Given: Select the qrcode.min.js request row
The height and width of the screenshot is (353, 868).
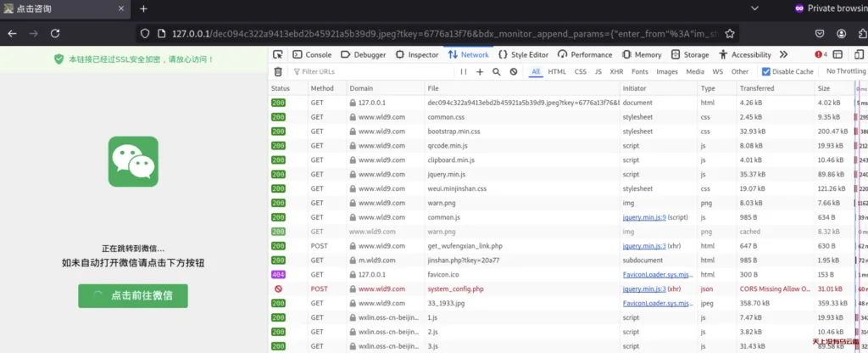Looking at the screenshot, I should click(568, 146).
